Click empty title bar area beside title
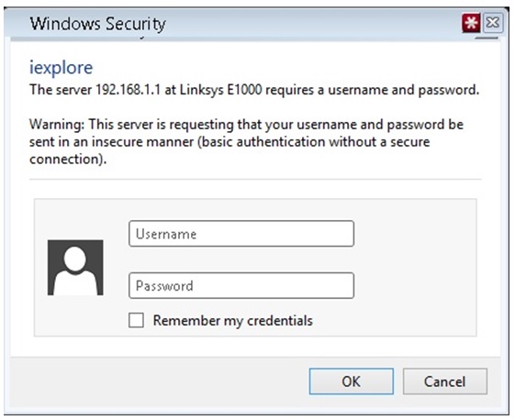 [x=312, y=24]
